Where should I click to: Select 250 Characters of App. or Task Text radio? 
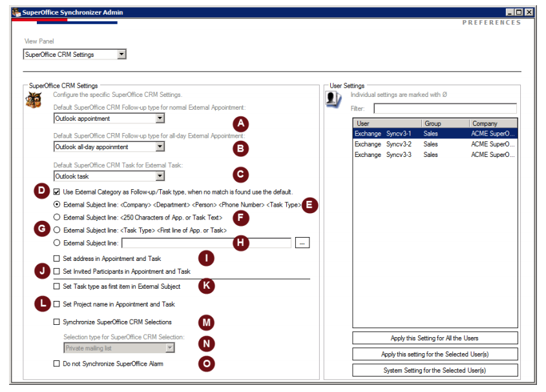pyautogui.click(x=57, y=217)
